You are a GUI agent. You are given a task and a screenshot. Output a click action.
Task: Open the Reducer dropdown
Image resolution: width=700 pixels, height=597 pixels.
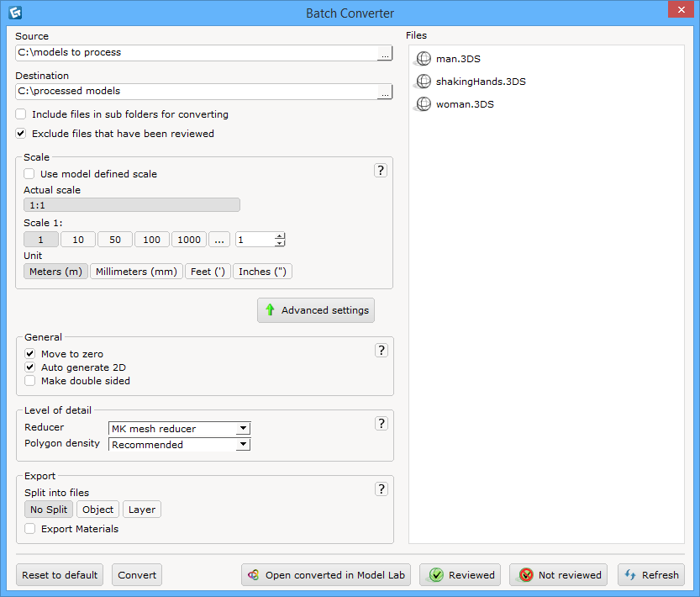pos(244,429)
